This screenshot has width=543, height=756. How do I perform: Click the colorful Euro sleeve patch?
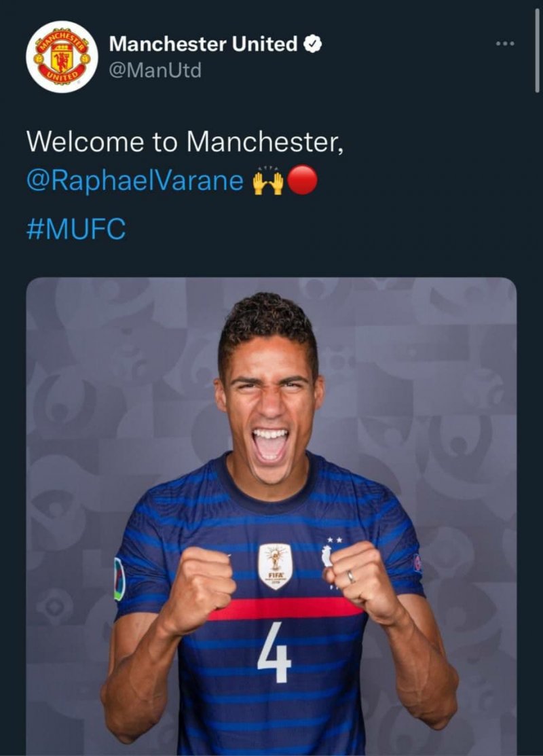(x=119, y=579)
